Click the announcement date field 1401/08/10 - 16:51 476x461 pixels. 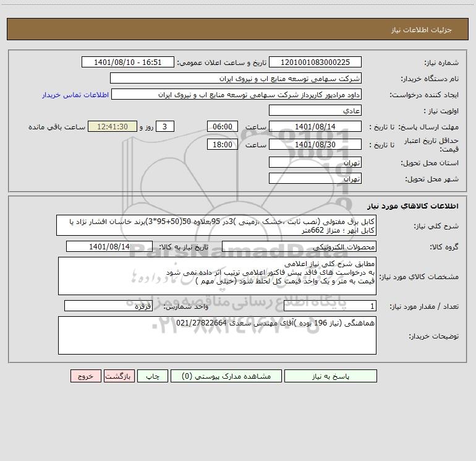click(x=128, y=62)
